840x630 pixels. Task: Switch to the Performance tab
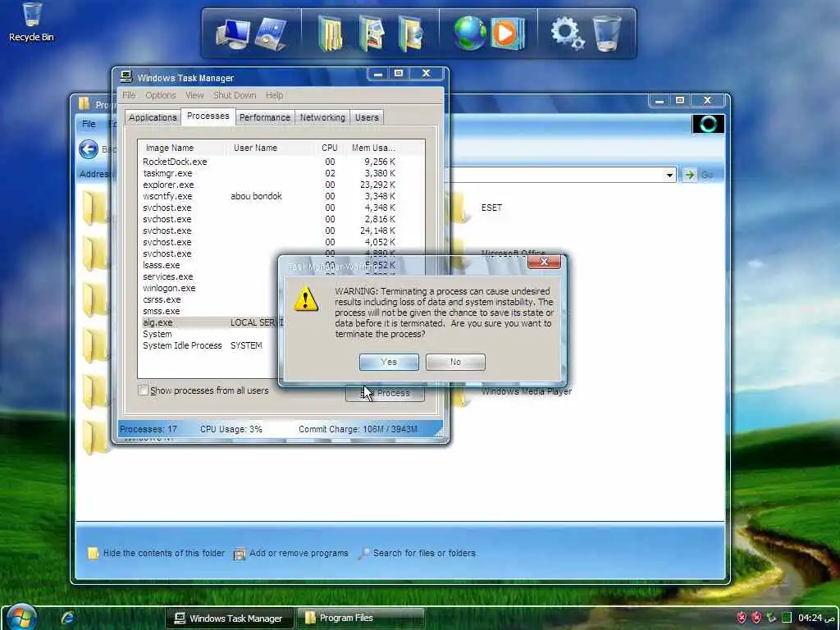[x=265, y=117]
